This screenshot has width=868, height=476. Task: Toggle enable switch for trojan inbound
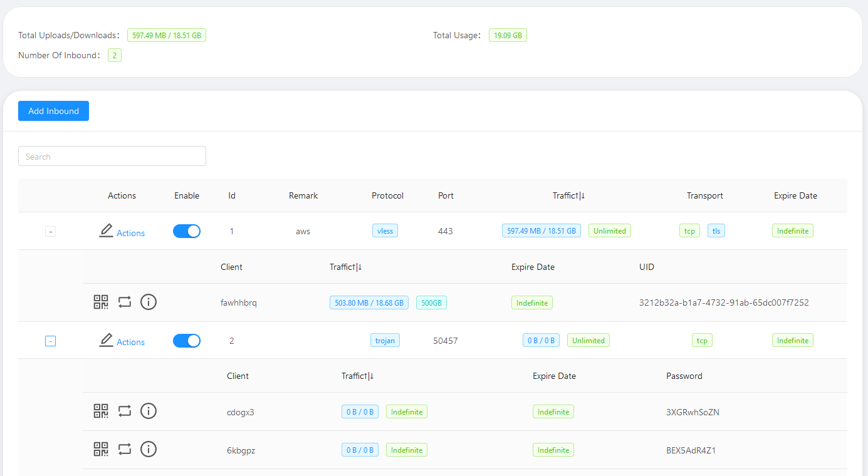(x=187, y=341)
